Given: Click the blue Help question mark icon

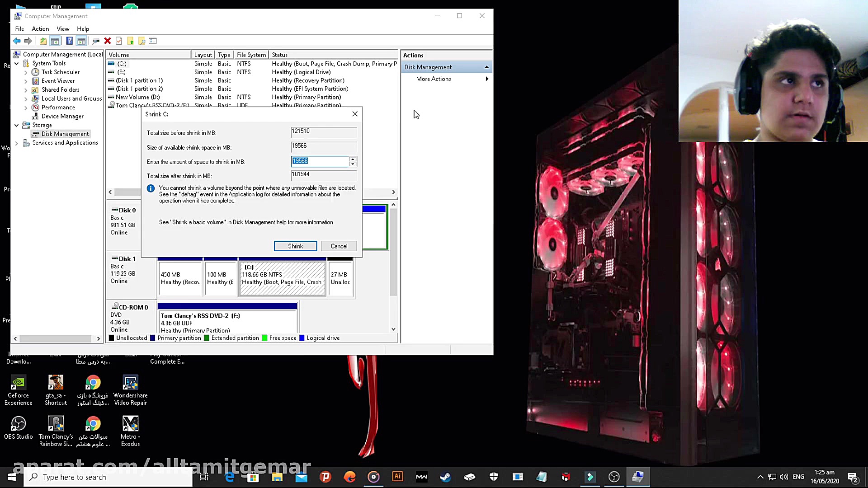Looking at the screenshot, I should 69,41.
